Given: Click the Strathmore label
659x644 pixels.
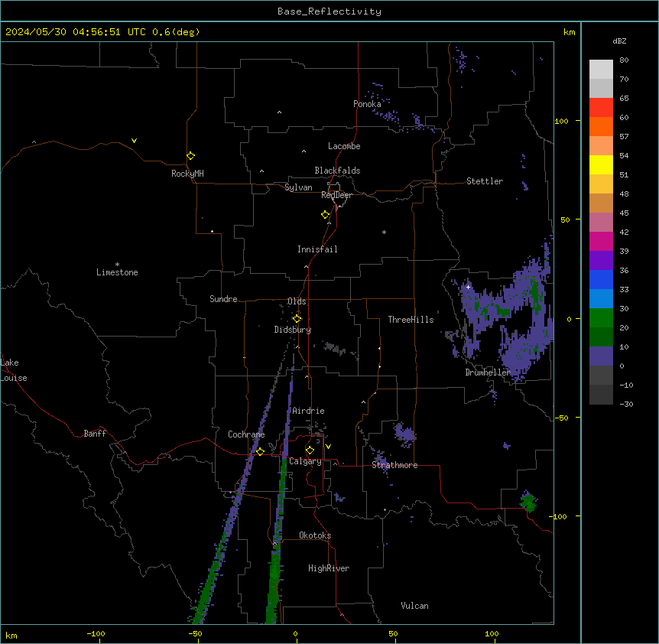Looking at the screenshot, I should (x=394, y=465).
